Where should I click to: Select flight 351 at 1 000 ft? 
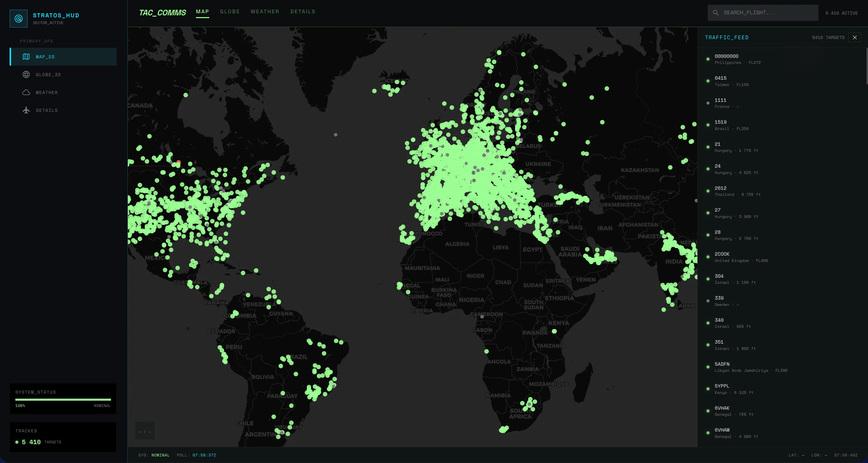click(782, 345)
